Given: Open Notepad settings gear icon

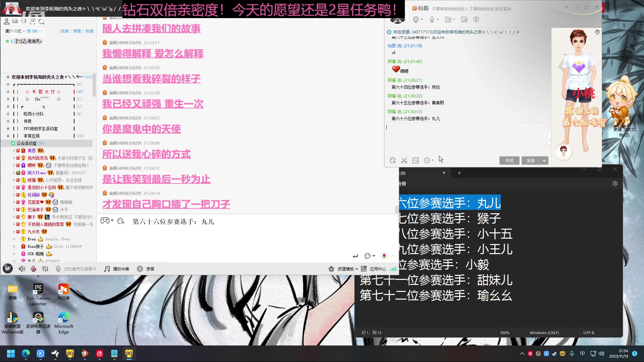Looking at the screenshot, I should pyautogui.click(x=615, y=183).
